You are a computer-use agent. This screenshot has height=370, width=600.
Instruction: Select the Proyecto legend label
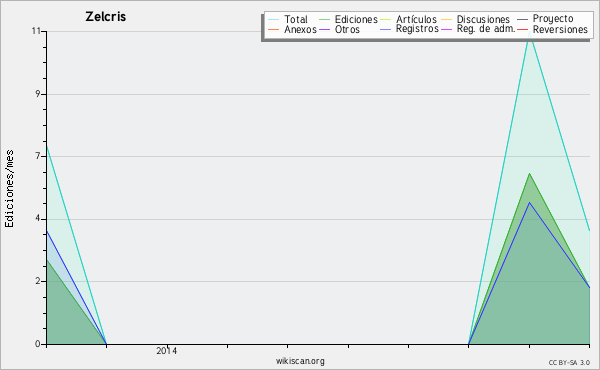[x=553, y=19]
